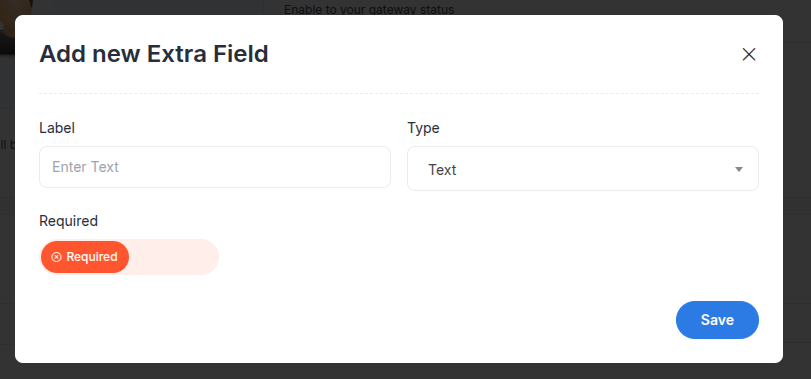This screenshot has width=811, height=379.
Task: Click the pale track of Required switch
Action: pyautogui.click(x=174, y=257)
